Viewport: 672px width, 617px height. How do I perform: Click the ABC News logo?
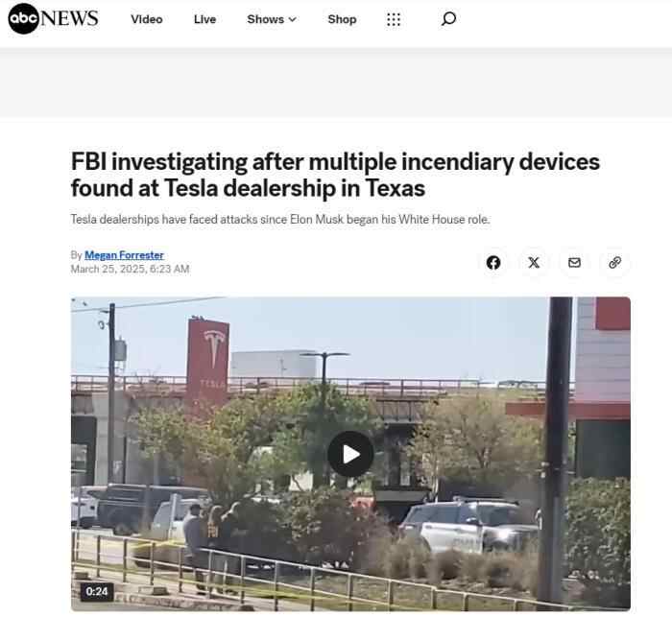53,18
